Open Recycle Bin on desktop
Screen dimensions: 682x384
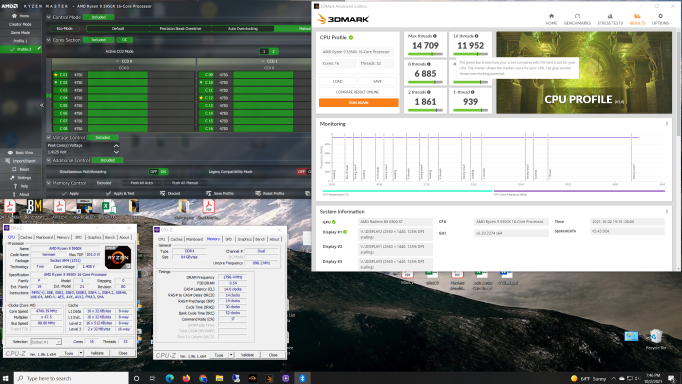pos(655,339)
